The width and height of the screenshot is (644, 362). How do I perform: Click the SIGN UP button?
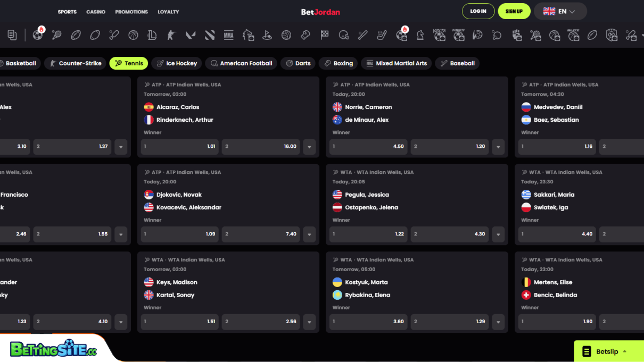(x=514, y=11)
